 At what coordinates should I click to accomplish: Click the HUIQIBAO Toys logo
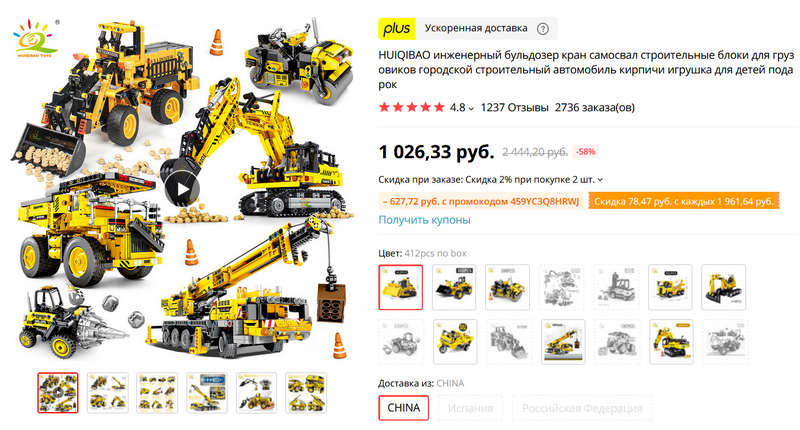(35, 38)
